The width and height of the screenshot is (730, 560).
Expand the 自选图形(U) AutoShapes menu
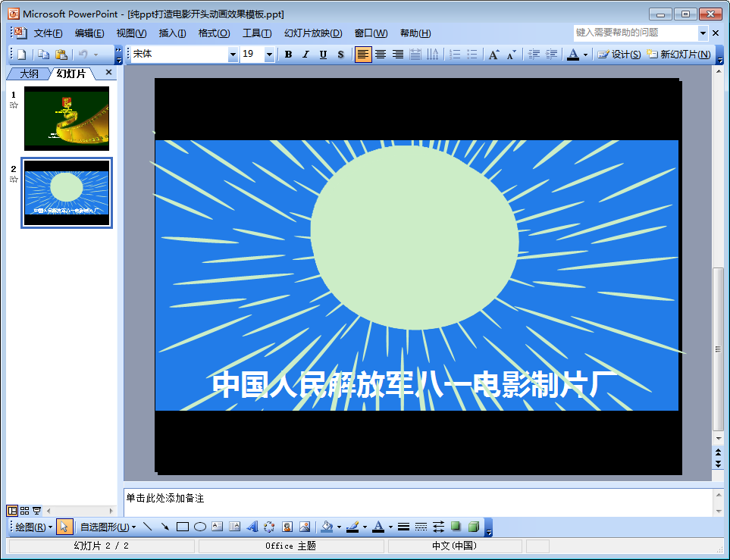click(108, 527)
